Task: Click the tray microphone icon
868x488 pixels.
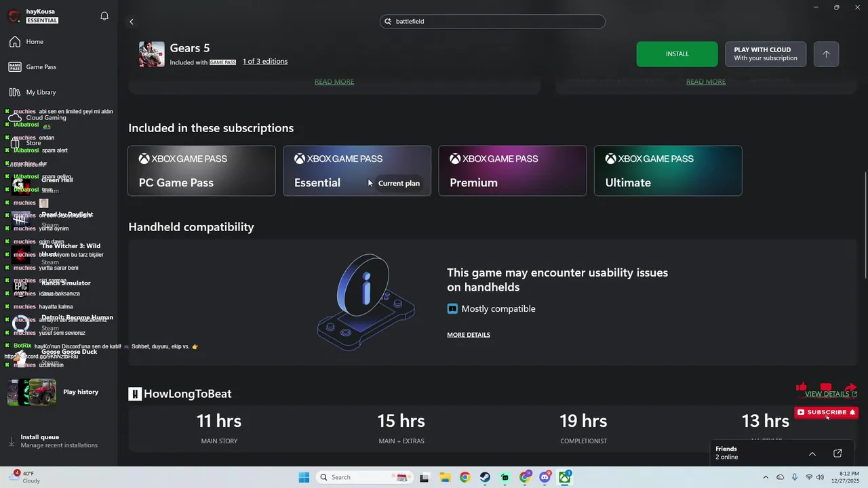Action: click(x=794, y=477)
